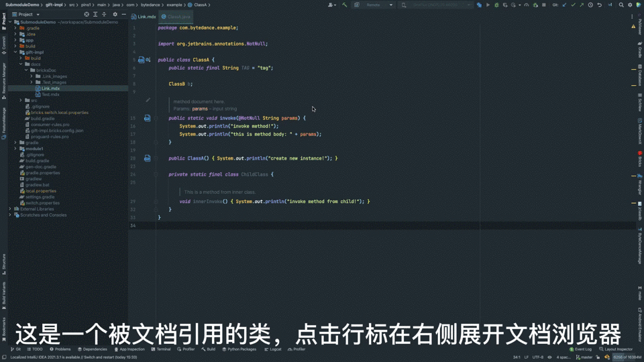Viewport: 644px width, 362px height.
Task: Click editor tabs more options icon
Action: [x=632, y=17]
